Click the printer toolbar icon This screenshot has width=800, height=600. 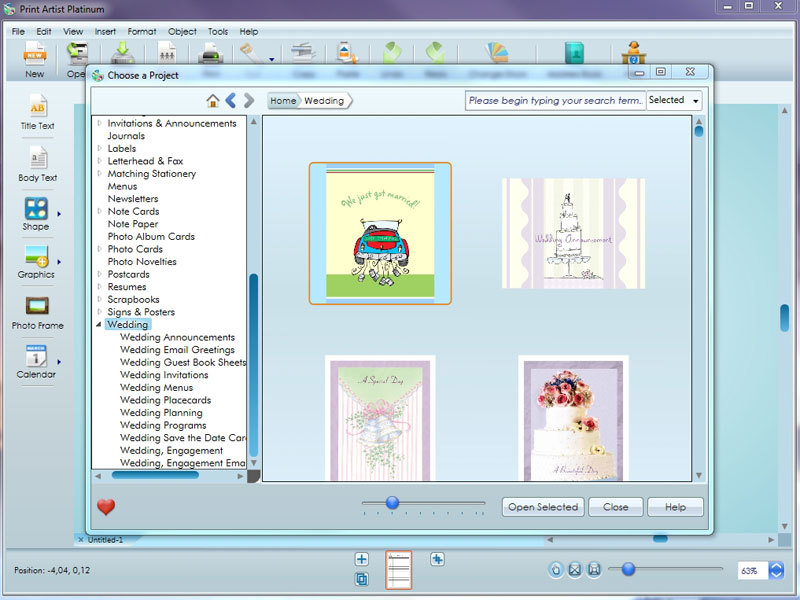[210, 53]
